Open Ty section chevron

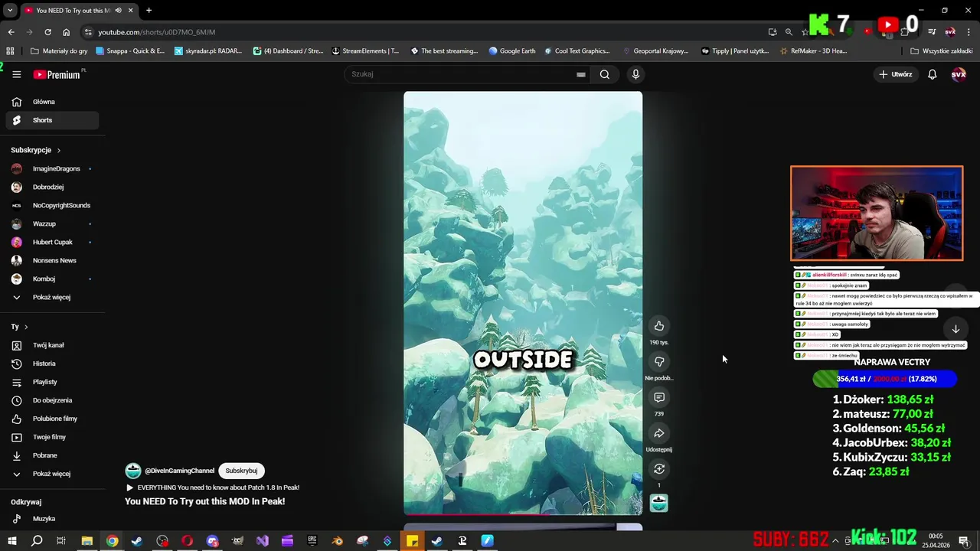[26, 327]
